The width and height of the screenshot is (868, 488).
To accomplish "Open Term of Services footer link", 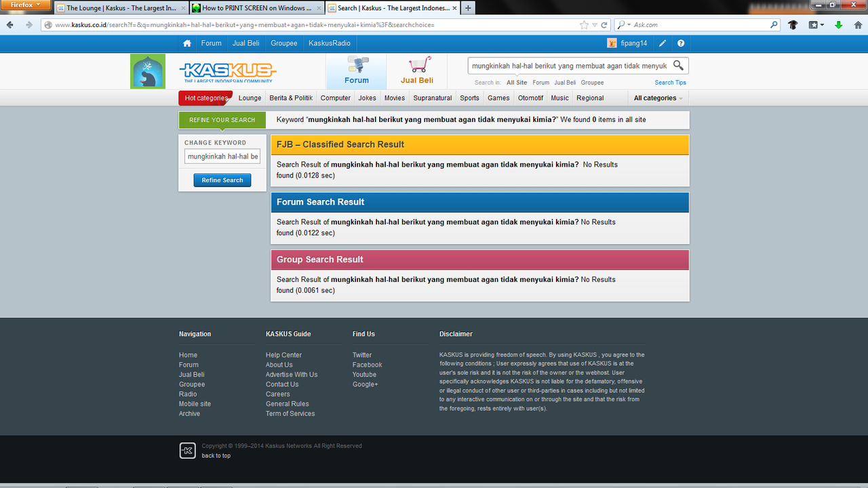I will point(290,413).
